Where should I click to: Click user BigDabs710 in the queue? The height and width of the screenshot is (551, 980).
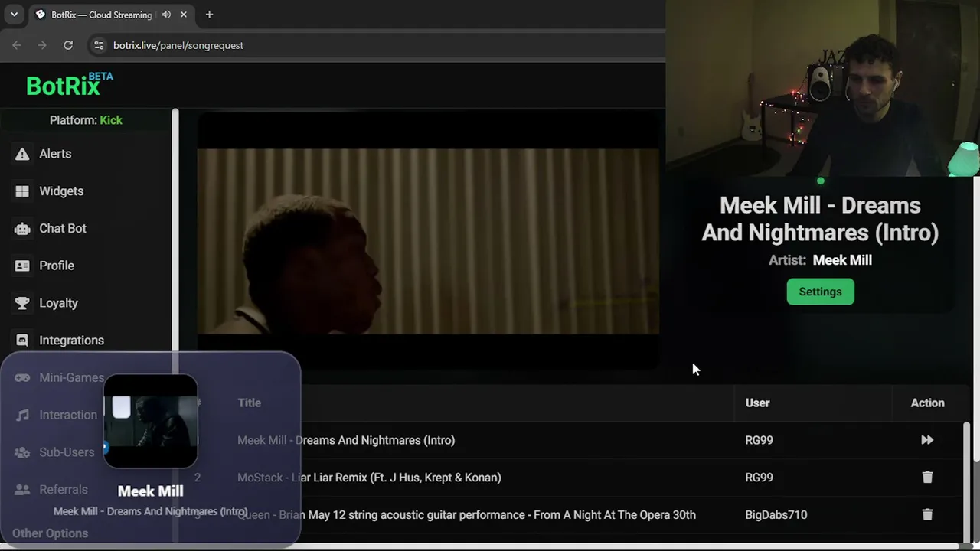[x=776, y=515]
